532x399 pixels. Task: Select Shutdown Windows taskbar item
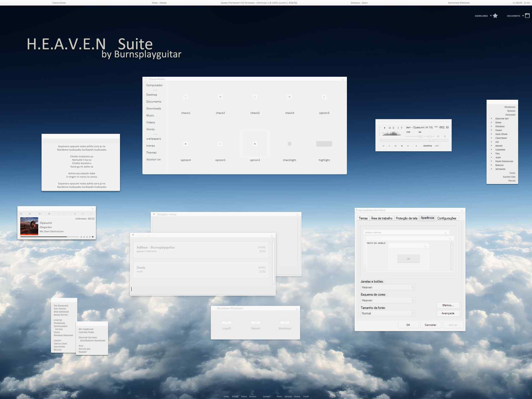coord(459,3)
